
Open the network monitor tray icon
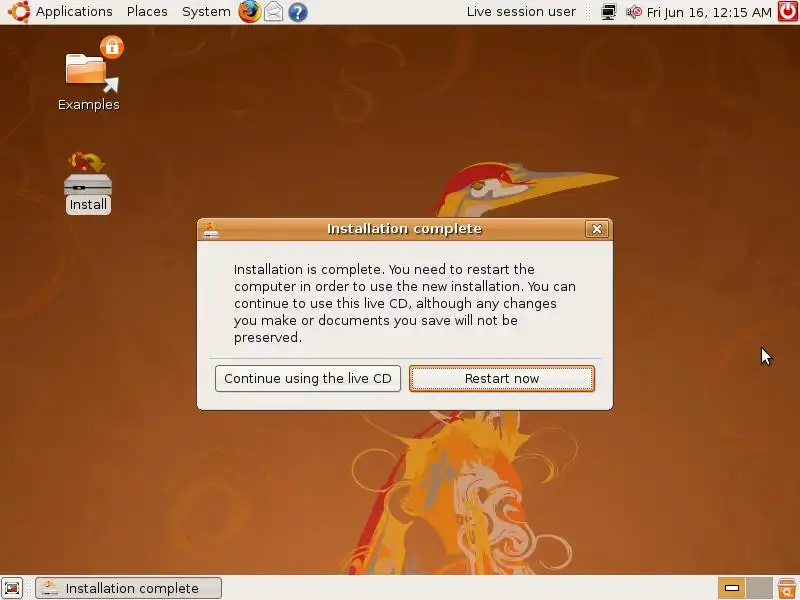point(608,12)
